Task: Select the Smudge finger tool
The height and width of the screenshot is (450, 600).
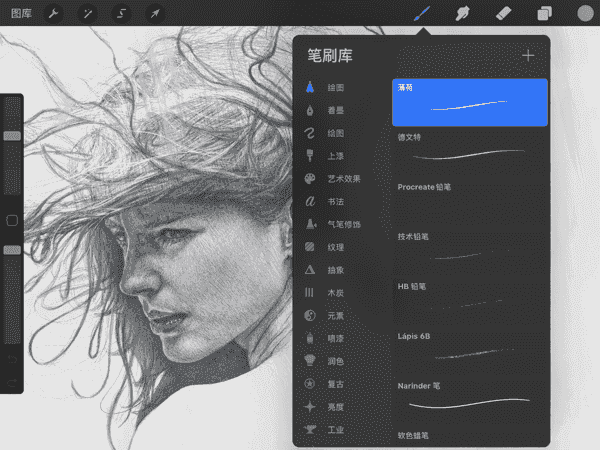Action: coord(463,14)
